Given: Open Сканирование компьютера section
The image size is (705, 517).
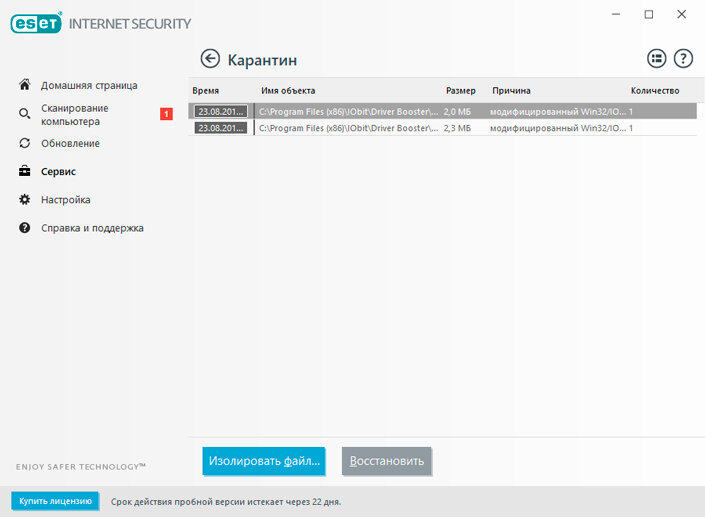Looking at the screenshot, I should click(75, 115).
